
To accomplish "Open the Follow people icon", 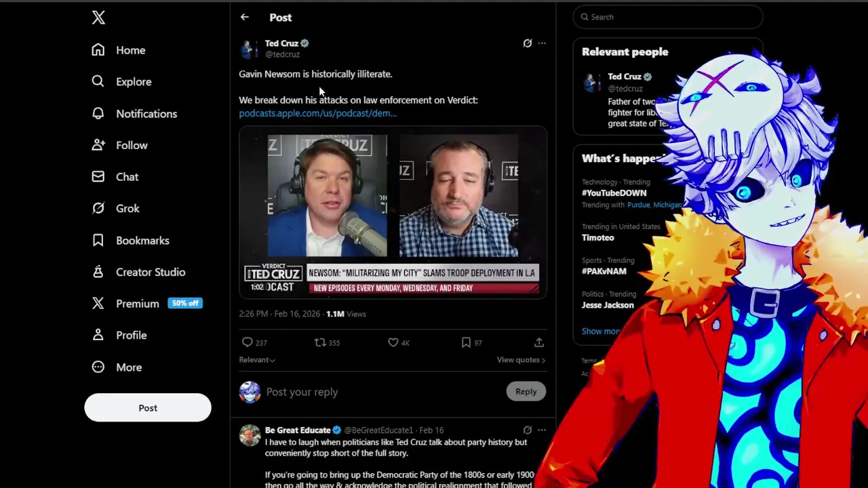I will [x=98, y=145].
